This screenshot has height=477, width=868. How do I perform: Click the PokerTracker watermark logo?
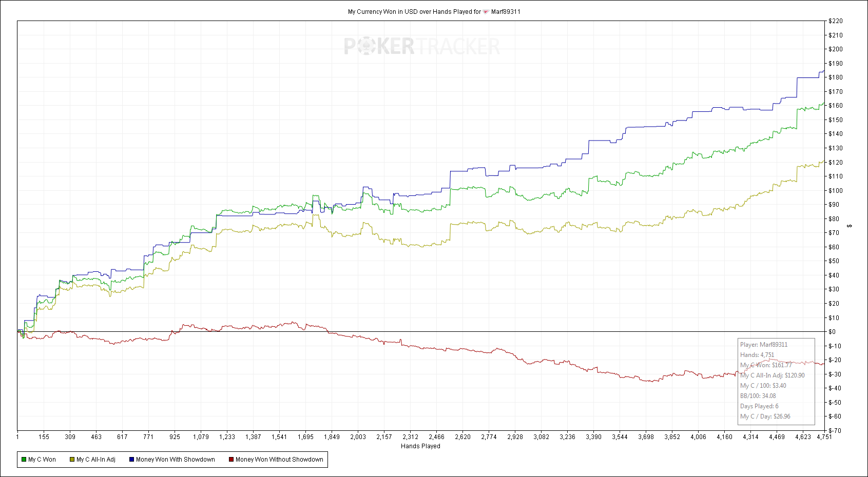422,46
